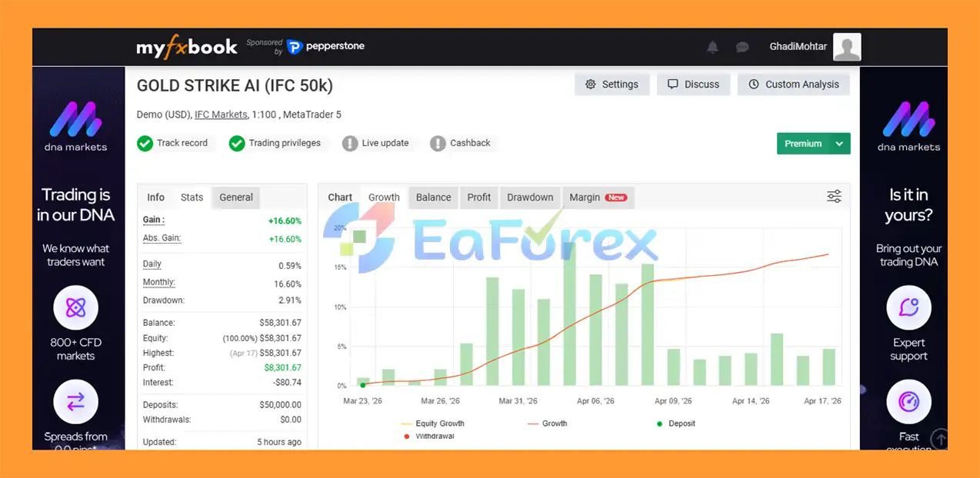Screen dimensions: 980x478
Task: Open the Margin tab marked New
Action: point(598,198)
